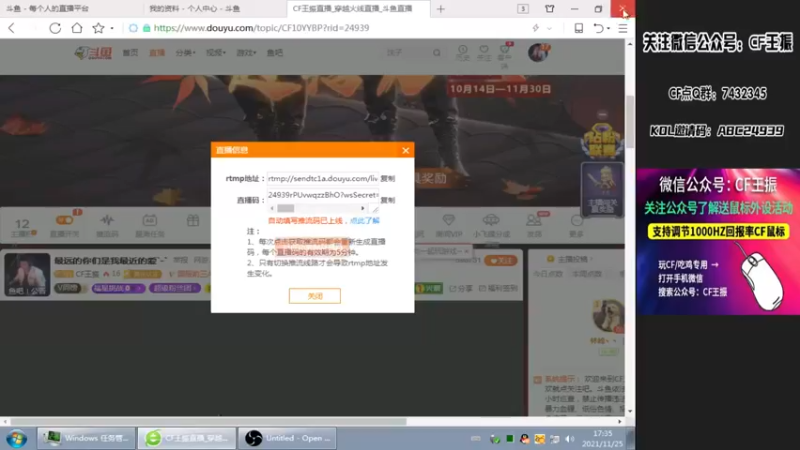
Task: Open the reading mode tablet icon
Action: click(x=579, y=28)
